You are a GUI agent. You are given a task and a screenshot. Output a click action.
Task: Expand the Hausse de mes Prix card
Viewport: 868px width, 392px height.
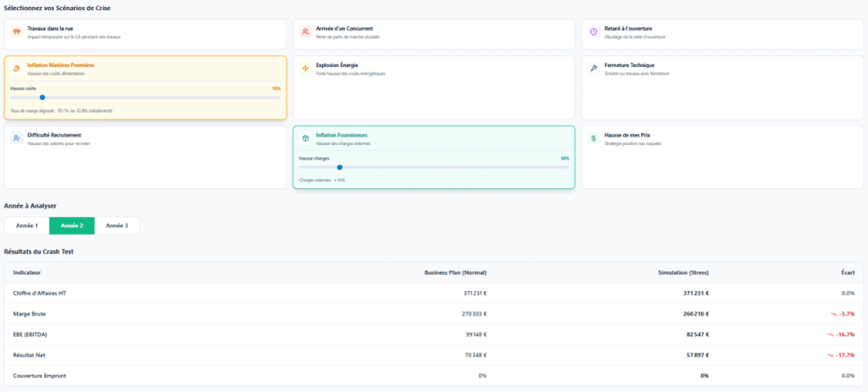722,158
